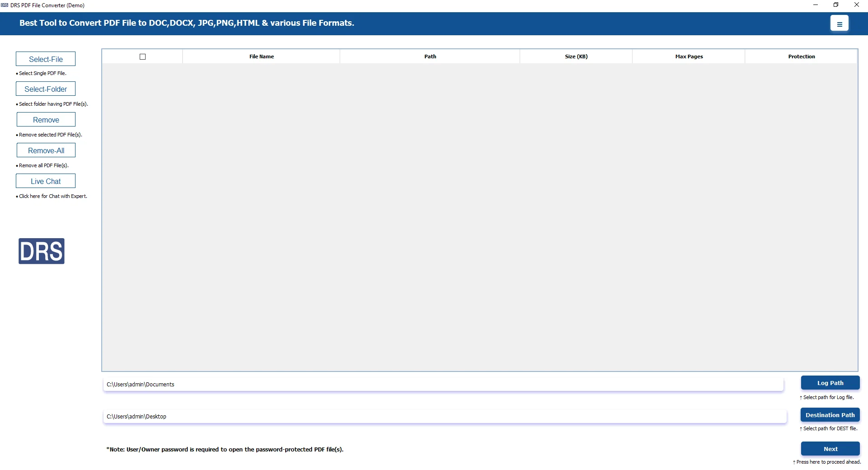The width and height of the screenshot is (868, 470).
Task: Click the Select-File button
Action: tap(46, 59)
